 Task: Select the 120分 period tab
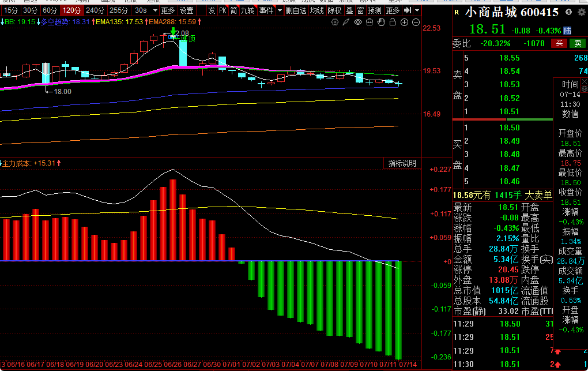coord(71,10)
